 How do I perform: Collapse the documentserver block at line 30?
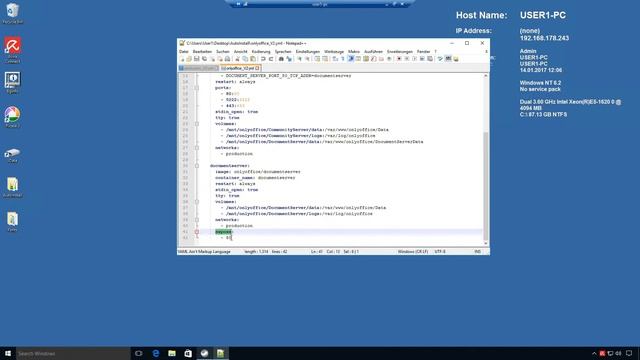click(x=197, y=166)
